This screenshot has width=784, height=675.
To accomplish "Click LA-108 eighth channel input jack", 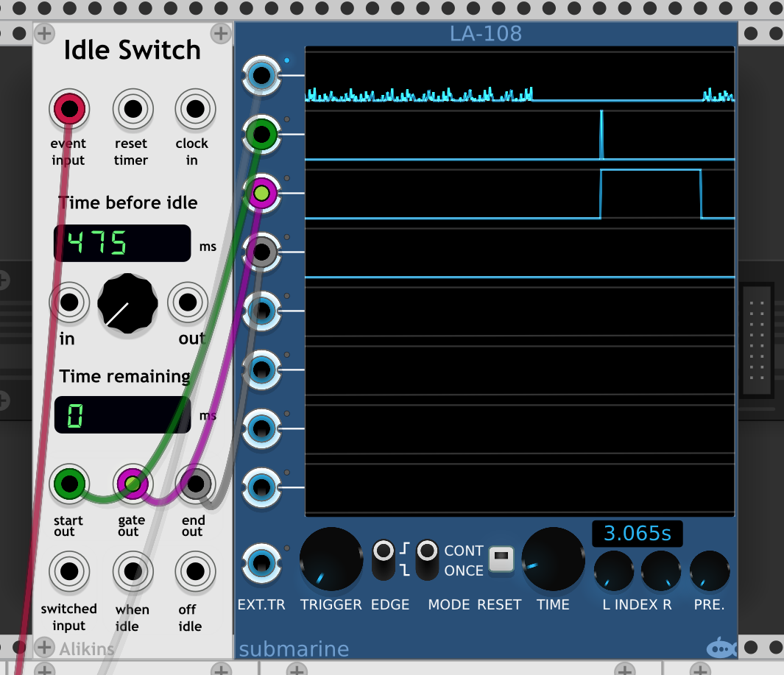I will [261, 487].
